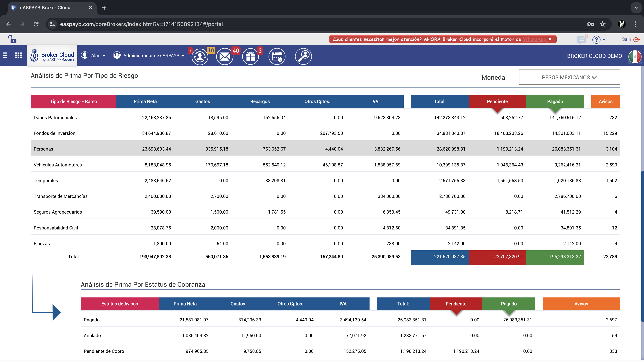Click the open padlock icon
The height and width of the screenshot is (362, 644).
click(x=12, y=39)
